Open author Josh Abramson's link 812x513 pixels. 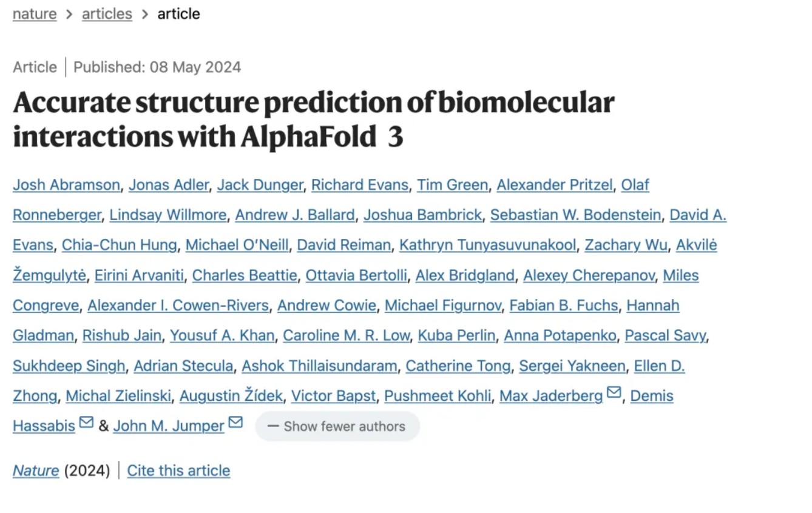66,185
